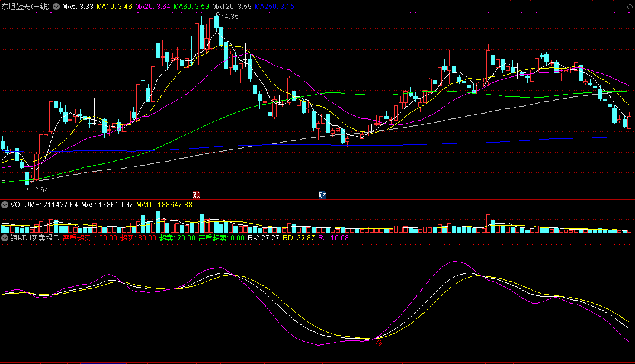Click the volume MA10: 188647.88 label
The width and height of the screenshot is (635, 364).
pos(165,205)
